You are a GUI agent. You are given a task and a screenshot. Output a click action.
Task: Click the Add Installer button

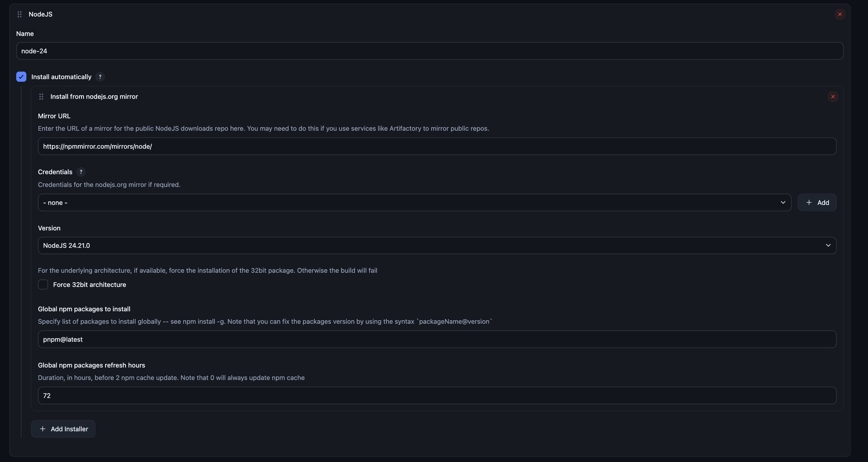coord(63,429)
